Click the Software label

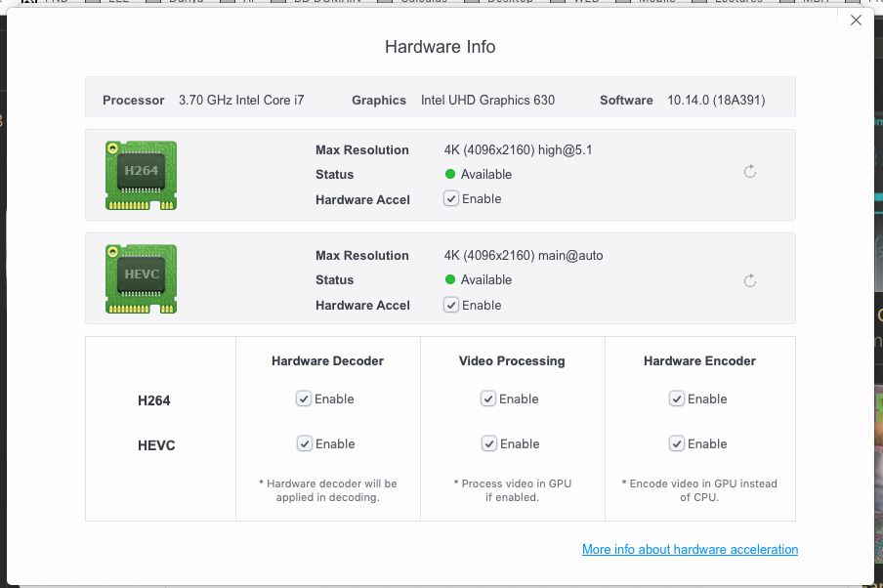[x=626, y=101]
